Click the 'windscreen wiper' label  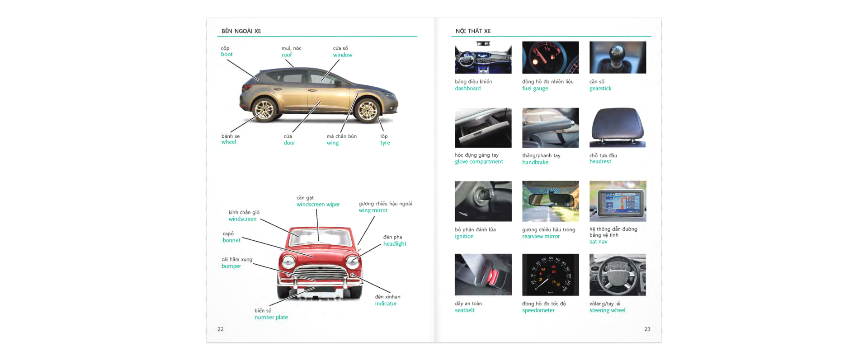point(318,204)
